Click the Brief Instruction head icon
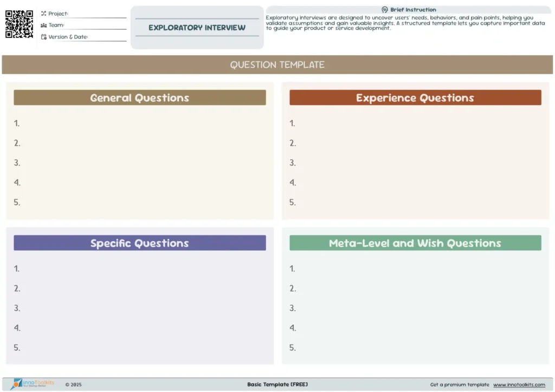Image resolution: width=555 pixels, height=392 pixels. click(385, 10)
